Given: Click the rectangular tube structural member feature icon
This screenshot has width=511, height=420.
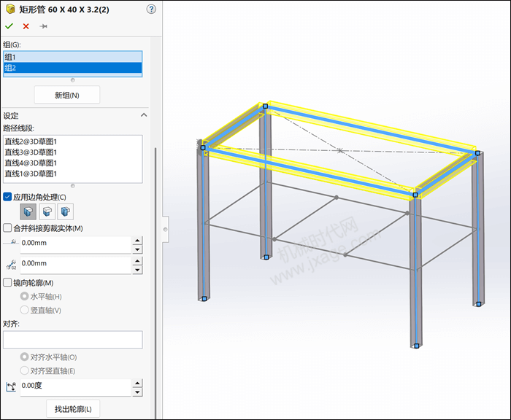Looking at the screenshot, I should [x=10, y=9].
